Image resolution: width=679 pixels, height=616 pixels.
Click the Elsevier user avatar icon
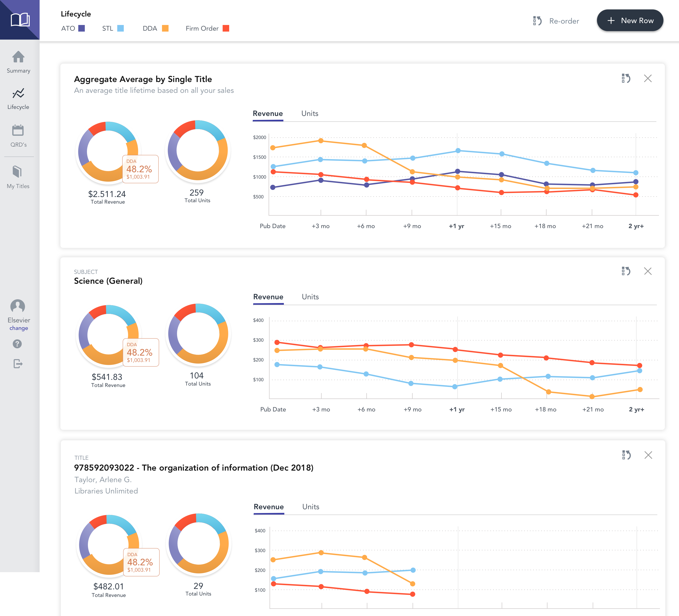17,306
